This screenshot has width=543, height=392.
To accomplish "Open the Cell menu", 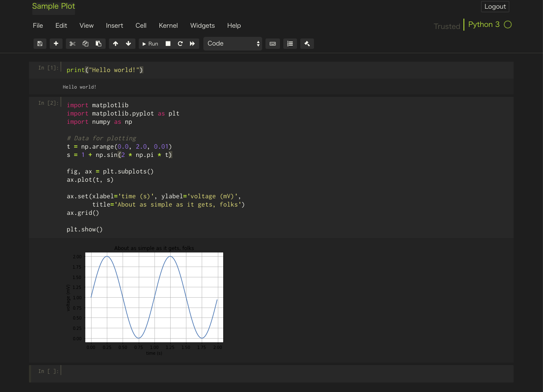I will tap(141, 26).
